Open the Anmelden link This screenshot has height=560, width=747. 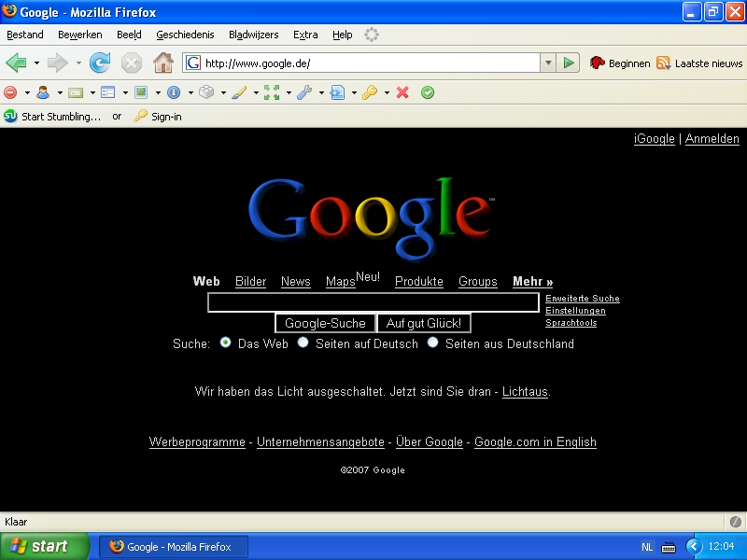tap(712, 138)
